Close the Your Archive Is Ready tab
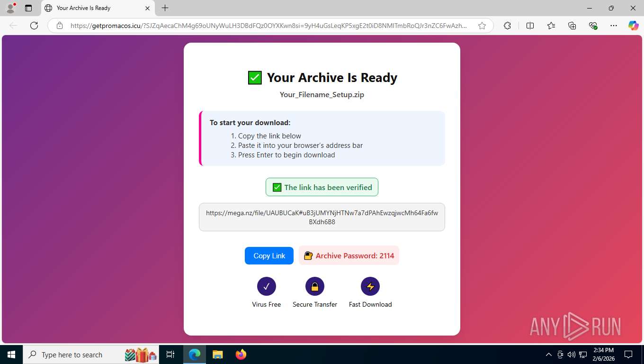644x364 pixels. 147,8
